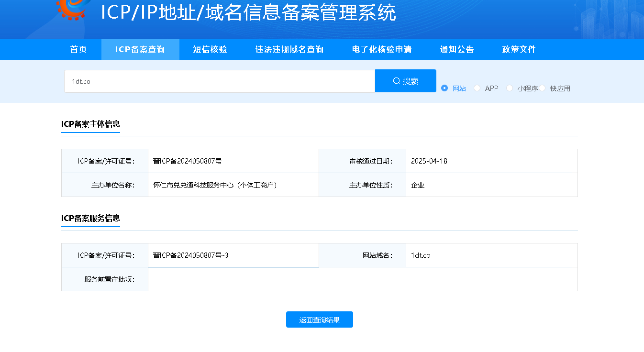This screenshot has height=352, width=644.
Task: Open 违法违规域名查询 tab
Action: click(x=289, y=49)
